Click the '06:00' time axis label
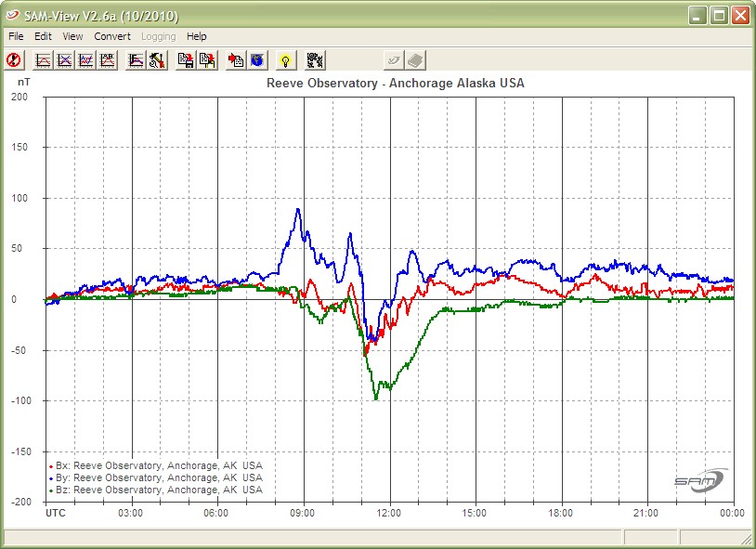756x549 pixels. pos(216,513)
